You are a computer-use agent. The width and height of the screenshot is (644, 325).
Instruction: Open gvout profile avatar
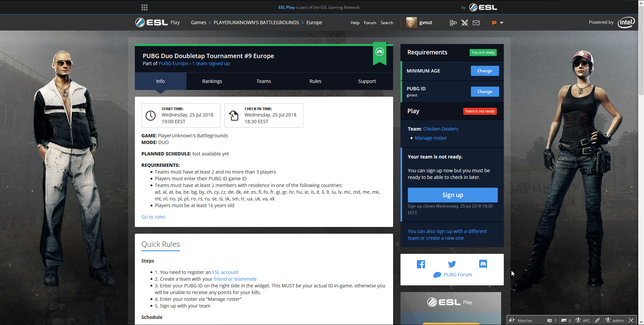click(411, 22)
